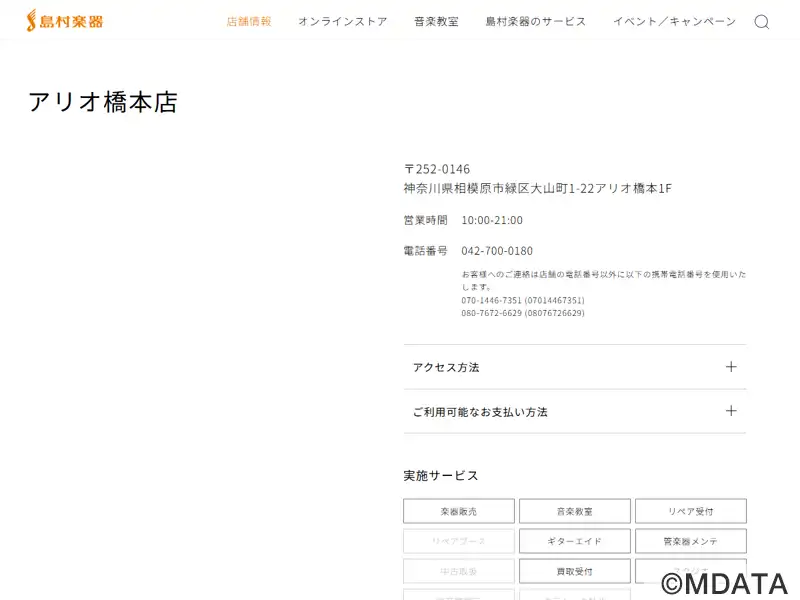
Task: Click the 音楽教室 service button
Action: 574,511
